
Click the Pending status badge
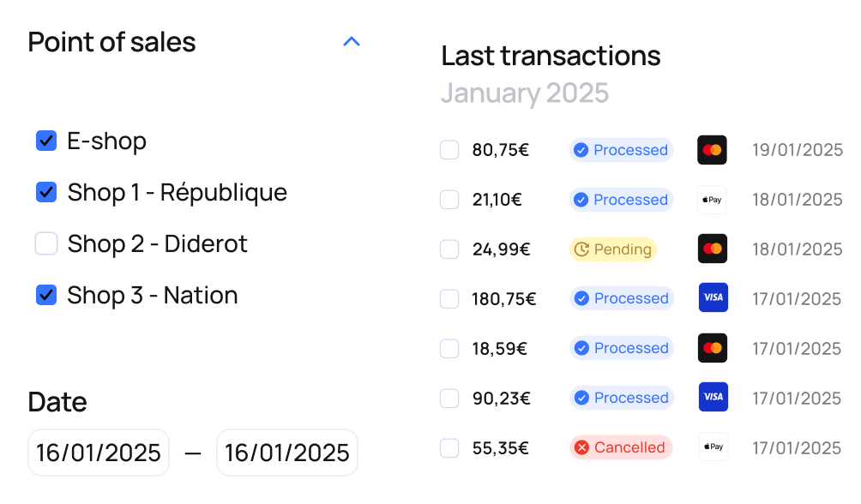pyautogui.click(x=613, y=249)
